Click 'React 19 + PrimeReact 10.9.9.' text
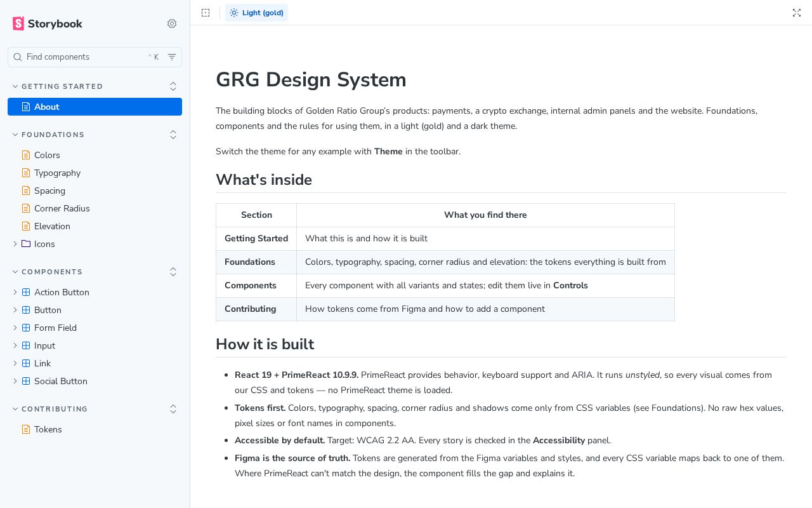812x508 pixels. 296,375
